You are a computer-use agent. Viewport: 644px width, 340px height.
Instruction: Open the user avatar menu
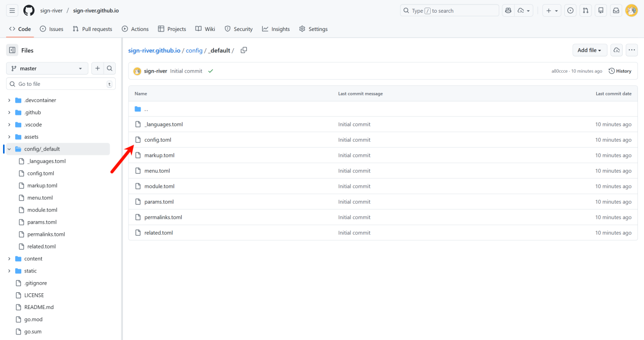pyautogui.click(x=631, y=11)
